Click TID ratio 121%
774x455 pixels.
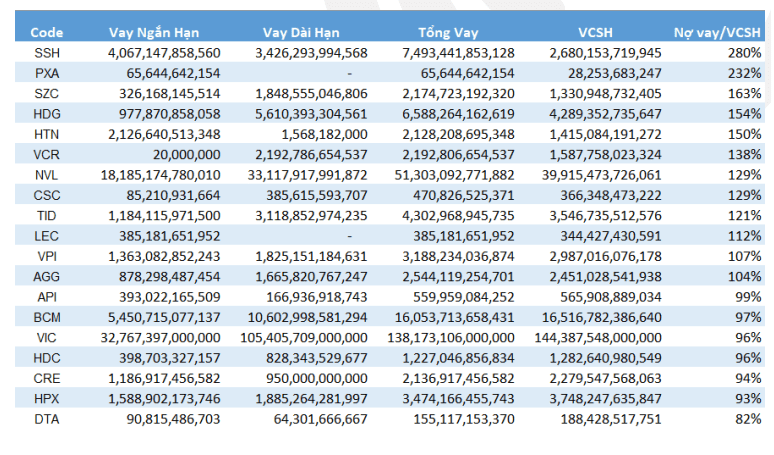click(x=744, y=216)
